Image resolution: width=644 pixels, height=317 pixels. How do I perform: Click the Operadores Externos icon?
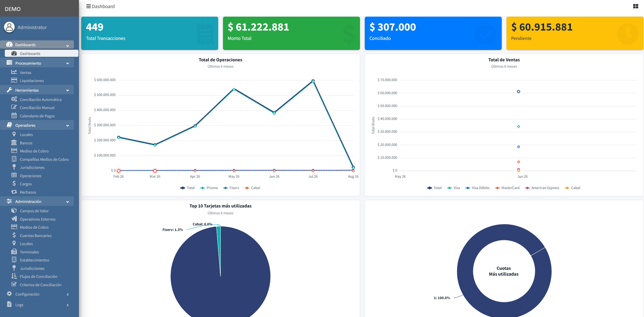click(x=14, y=219)
